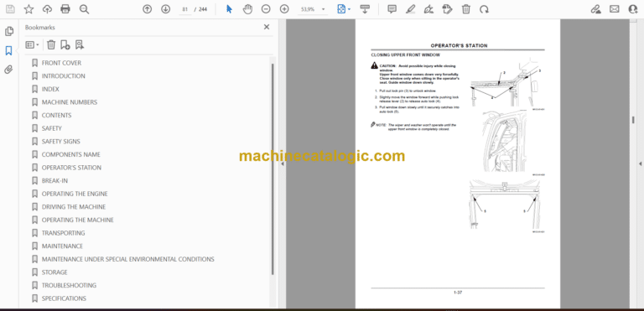Send the file by email icon
Screen dimensions: 644x311
(x=615, y=9)
